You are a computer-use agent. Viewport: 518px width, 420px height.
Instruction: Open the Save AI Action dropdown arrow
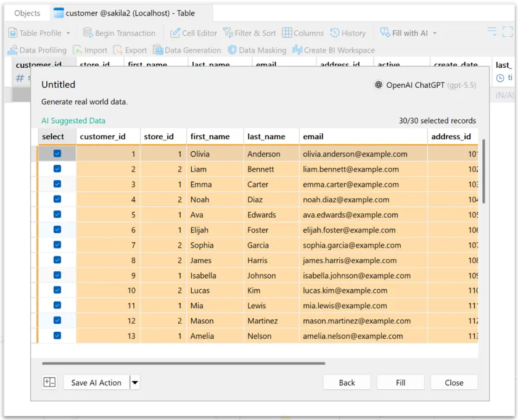135,382
